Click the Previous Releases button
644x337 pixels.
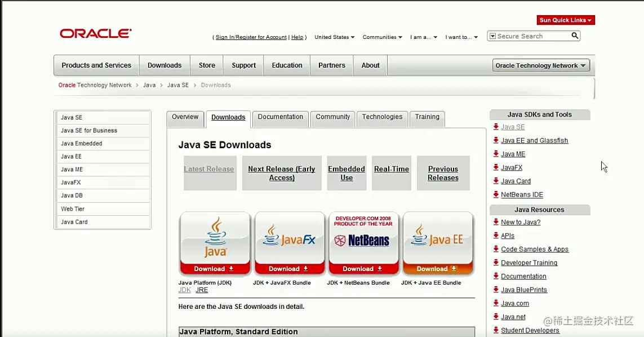coord(443,173)
